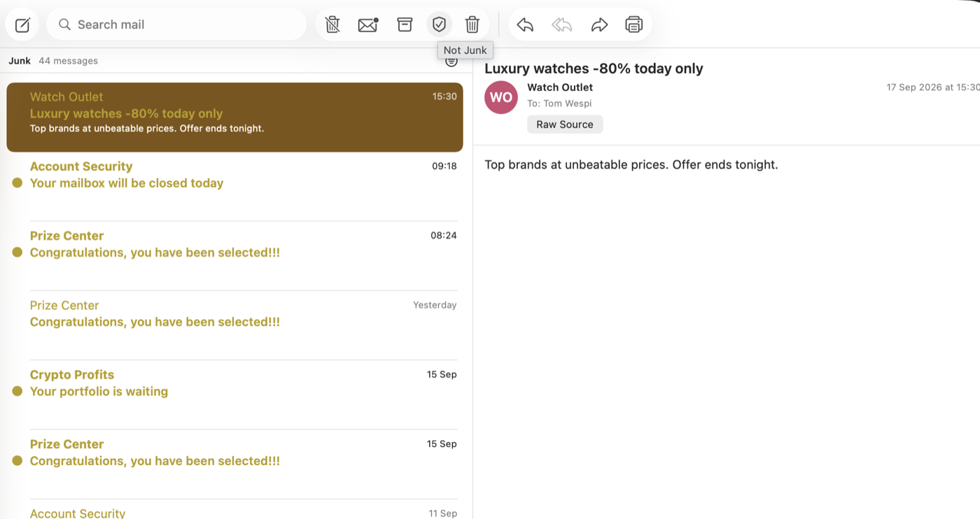Select the Watch Outlet message from 15:30

[234, 118]
